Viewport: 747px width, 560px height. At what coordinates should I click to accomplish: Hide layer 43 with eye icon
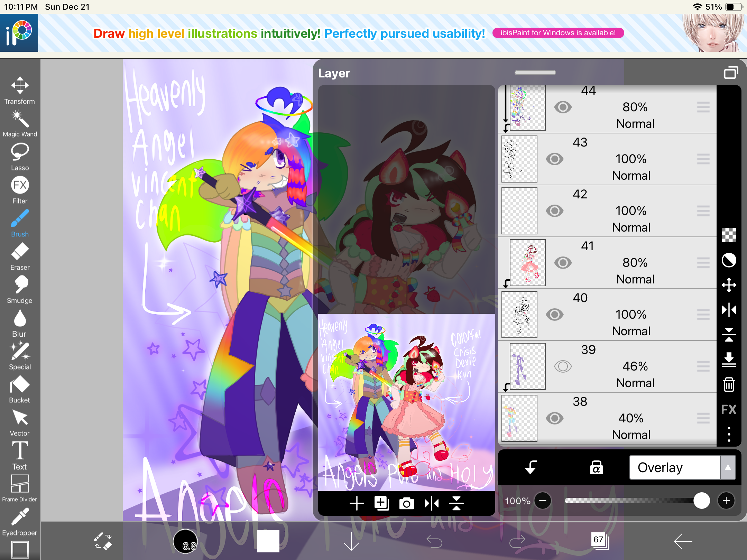(555, 159)
